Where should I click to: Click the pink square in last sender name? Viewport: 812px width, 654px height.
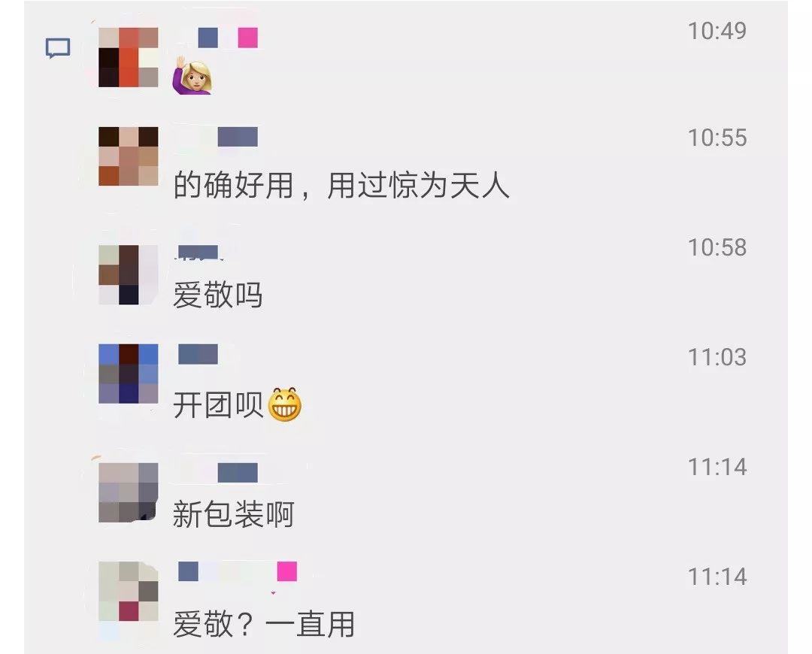point(287,571)
